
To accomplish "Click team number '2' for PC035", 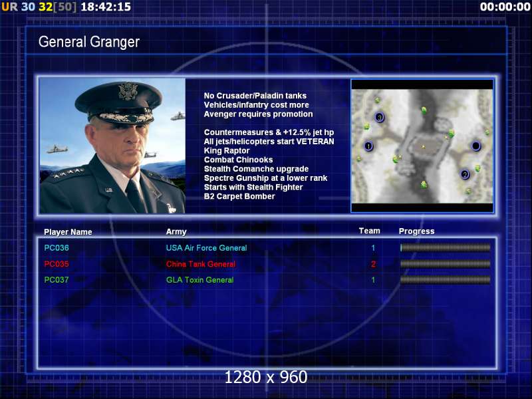I will coord(373,264).
